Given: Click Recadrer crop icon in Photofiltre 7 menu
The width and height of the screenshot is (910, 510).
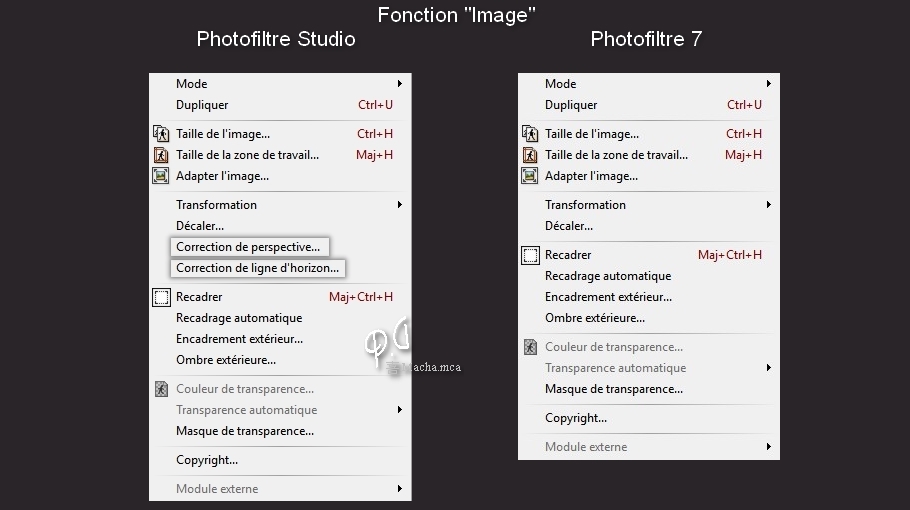Looking at the screenshot, I should point(530,255).
